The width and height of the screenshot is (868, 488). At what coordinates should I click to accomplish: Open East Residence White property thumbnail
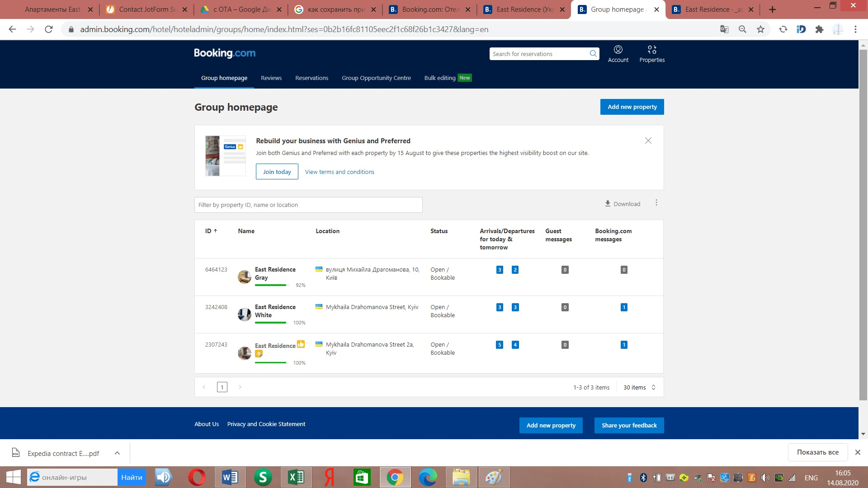[245, 314]
